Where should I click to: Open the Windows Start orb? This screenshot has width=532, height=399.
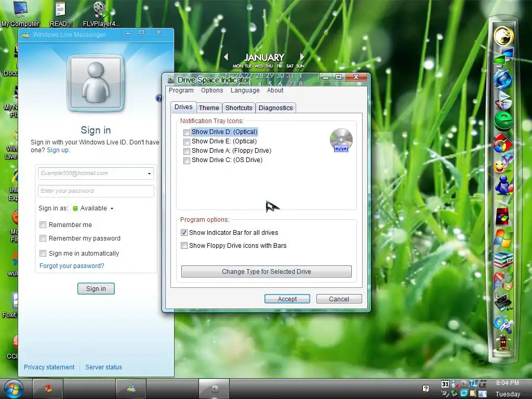click(x=14, y=389)
